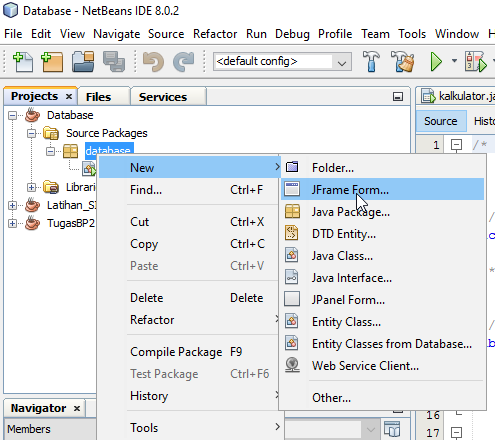Open the Run Project dropdown arrow
This screenshot has height=440, width=495.
coord(454,61)
